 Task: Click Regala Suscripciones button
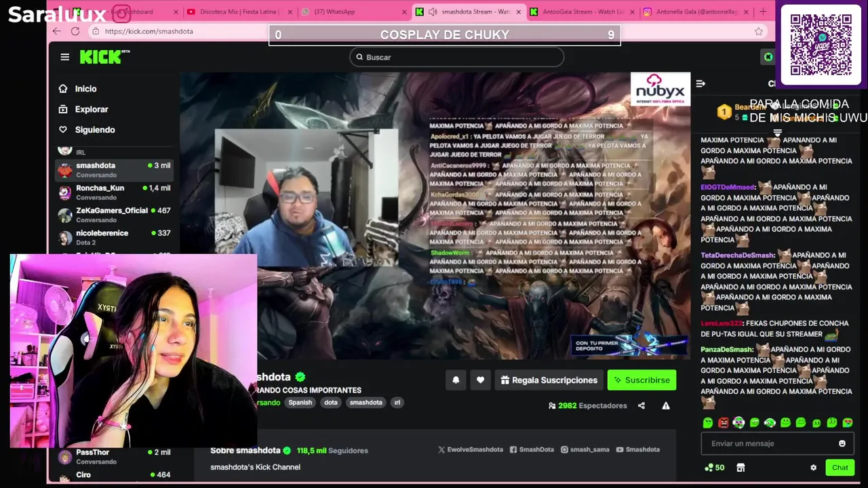coord(549,380)
